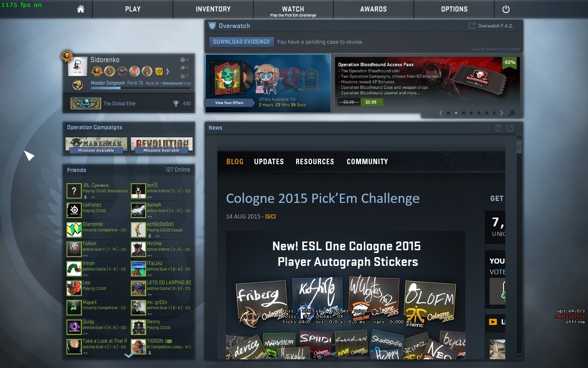Screen dimensions: 588x368
Task: Select the gold 'S' coin medal
Action: point(109,71)
